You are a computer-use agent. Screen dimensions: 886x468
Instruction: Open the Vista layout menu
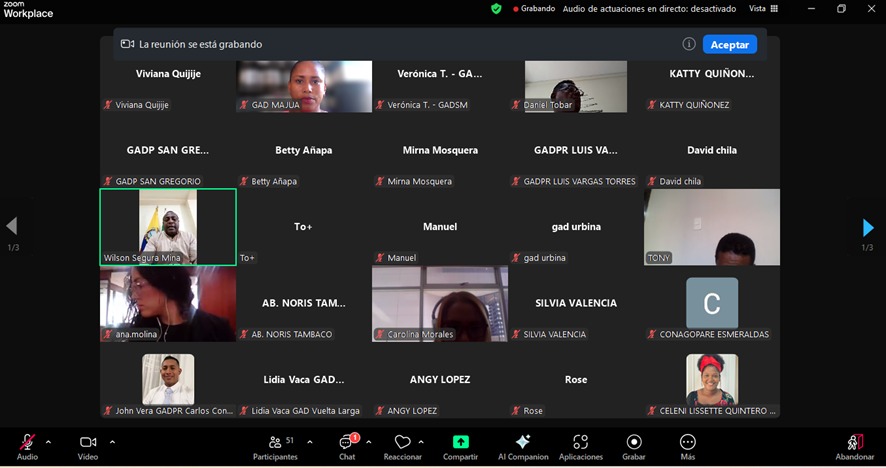(x=763, y=8)
